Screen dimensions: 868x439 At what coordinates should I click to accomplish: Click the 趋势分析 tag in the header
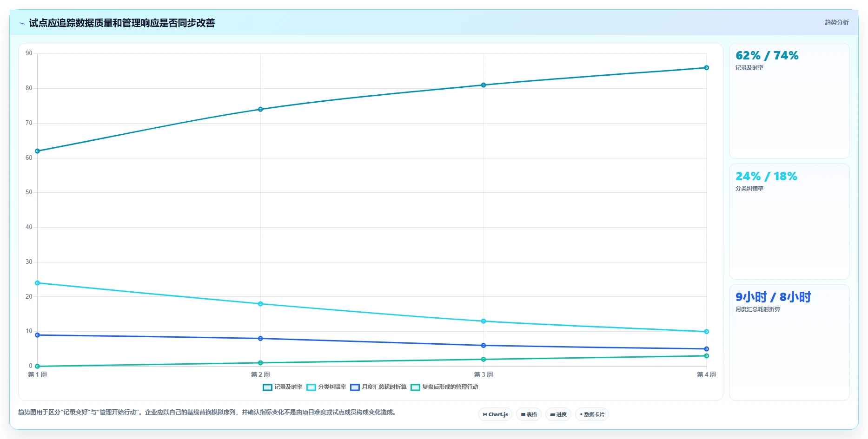[x=836, y=22]
